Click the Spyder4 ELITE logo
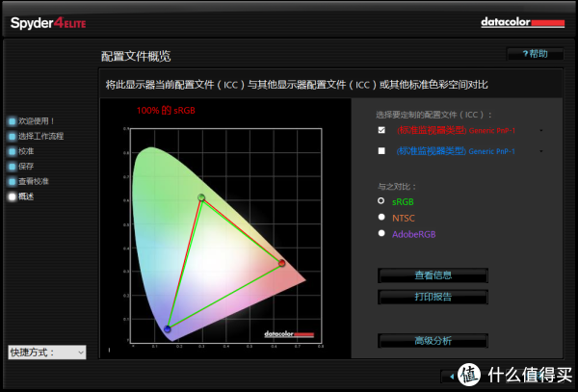 [x=48, y=23]
